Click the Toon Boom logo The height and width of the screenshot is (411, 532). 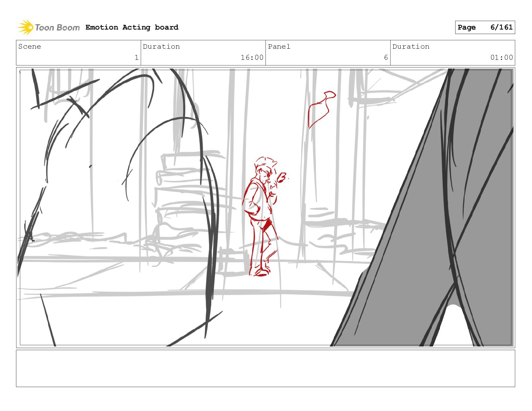coord(49,27)
